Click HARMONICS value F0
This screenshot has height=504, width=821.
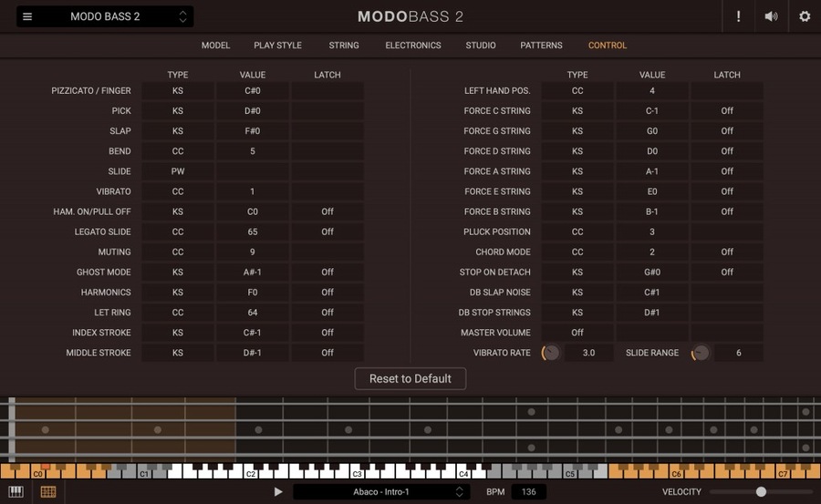pos(253,293)
